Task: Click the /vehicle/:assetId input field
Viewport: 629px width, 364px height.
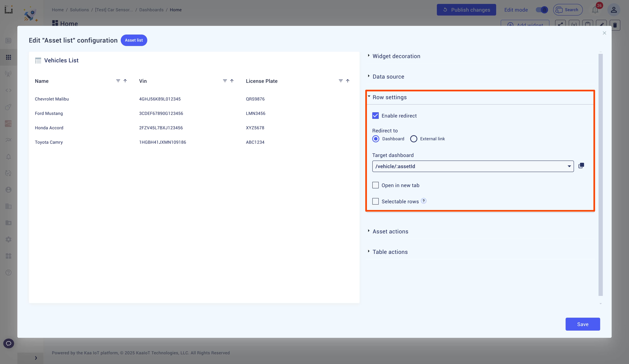Action: (473, 166)
